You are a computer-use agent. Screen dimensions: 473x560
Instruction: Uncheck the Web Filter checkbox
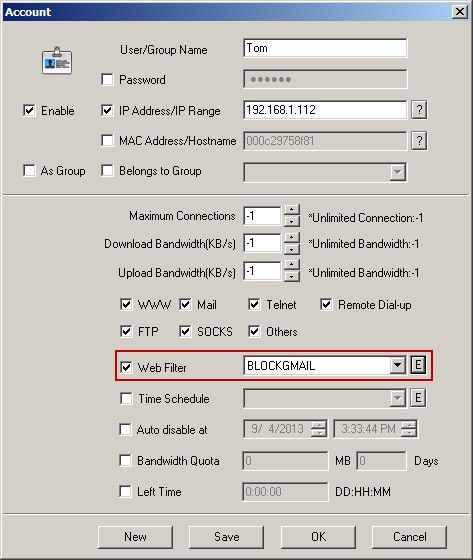pyautogui.click(x=126, y=367)
